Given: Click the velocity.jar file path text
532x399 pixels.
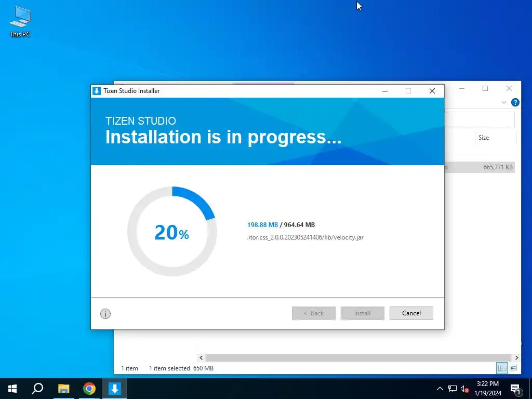Looking at the screenshot, I should [305, 237].
